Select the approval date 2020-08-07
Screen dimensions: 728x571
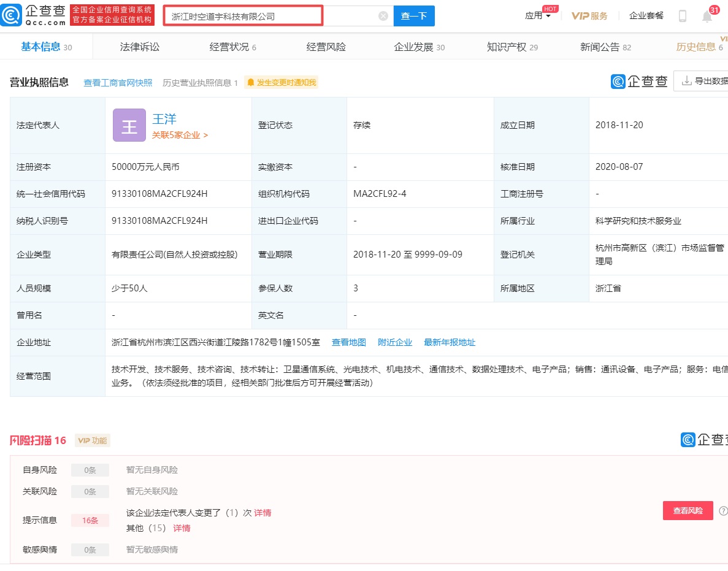pyautogui.click(x=619, y=167)
